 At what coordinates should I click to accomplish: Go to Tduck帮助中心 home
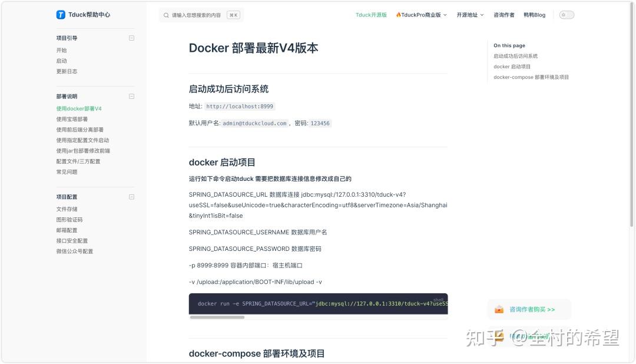83,15
